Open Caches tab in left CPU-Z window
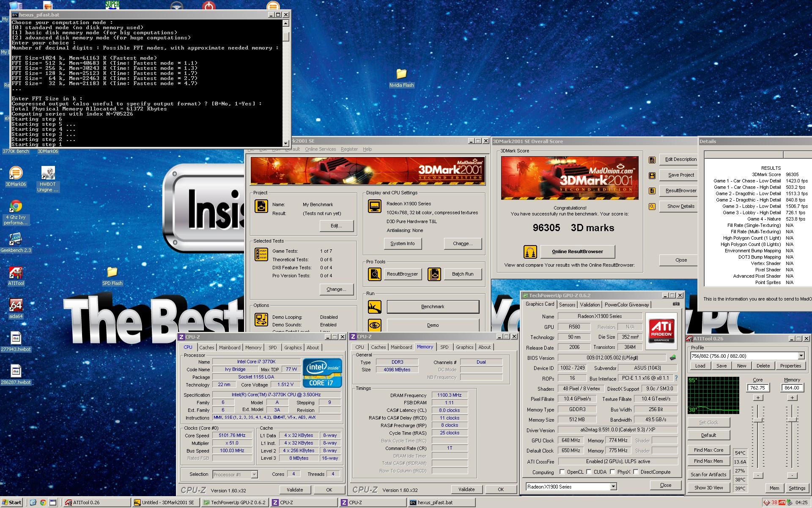The image size is (812, 508). click(x=206, y=348)
